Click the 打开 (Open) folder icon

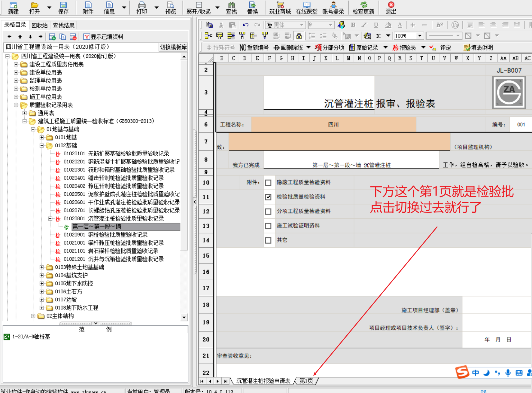pyautogui.click(x=34, y=8)
